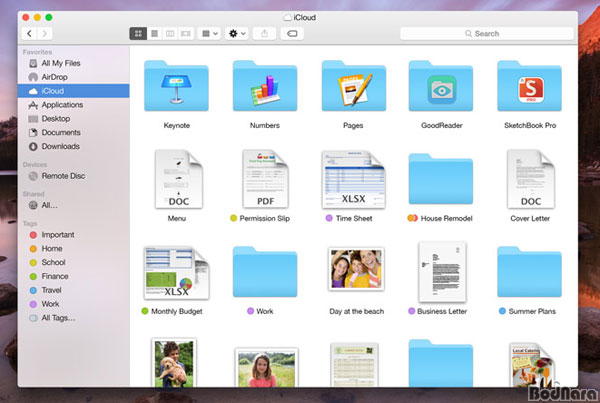The width and height of the screenshot is (600, 403).
Task: Click the "Business Letter" file name
Action: coord(442,312)
